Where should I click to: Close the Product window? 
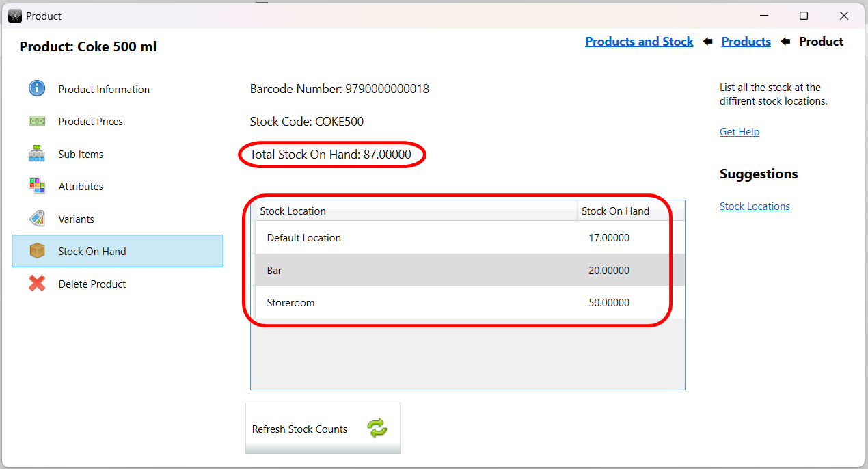(x=844, y=16)
